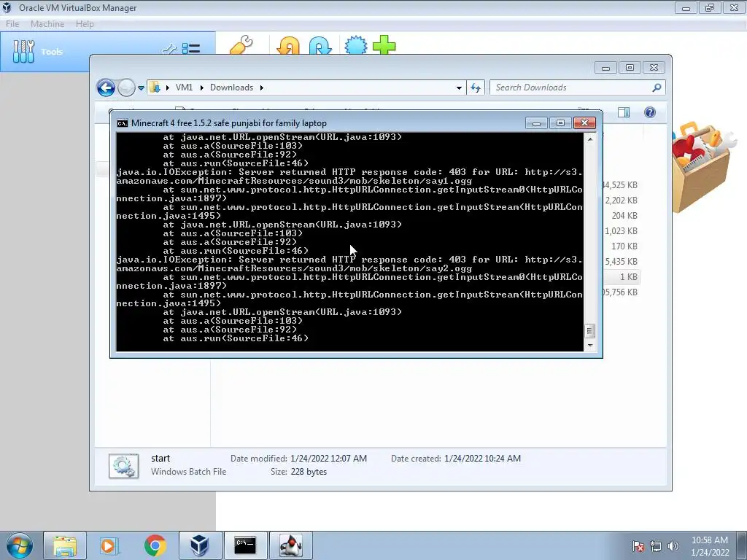Go back in Explorer Downloads window

pos(106,87)
